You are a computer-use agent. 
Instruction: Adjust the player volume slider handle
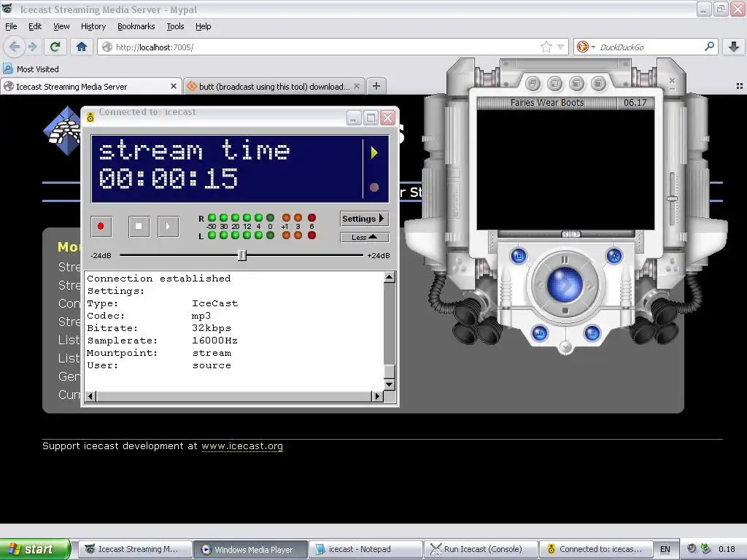672,198
